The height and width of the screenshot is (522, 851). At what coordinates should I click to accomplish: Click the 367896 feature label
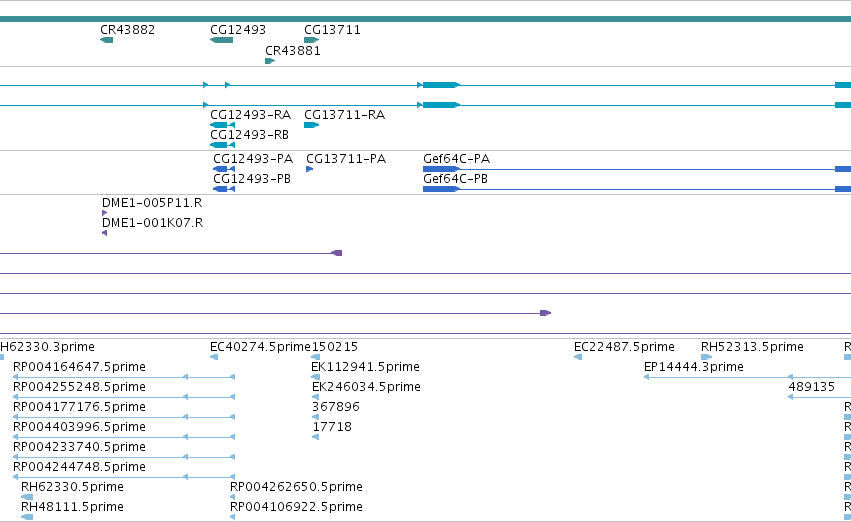coord(336,406)
